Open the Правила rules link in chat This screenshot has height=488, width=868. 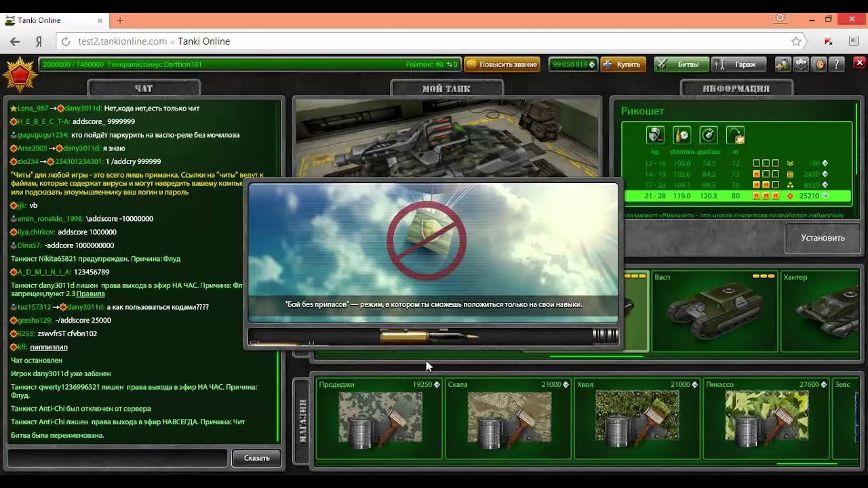[x=90, y=294]
